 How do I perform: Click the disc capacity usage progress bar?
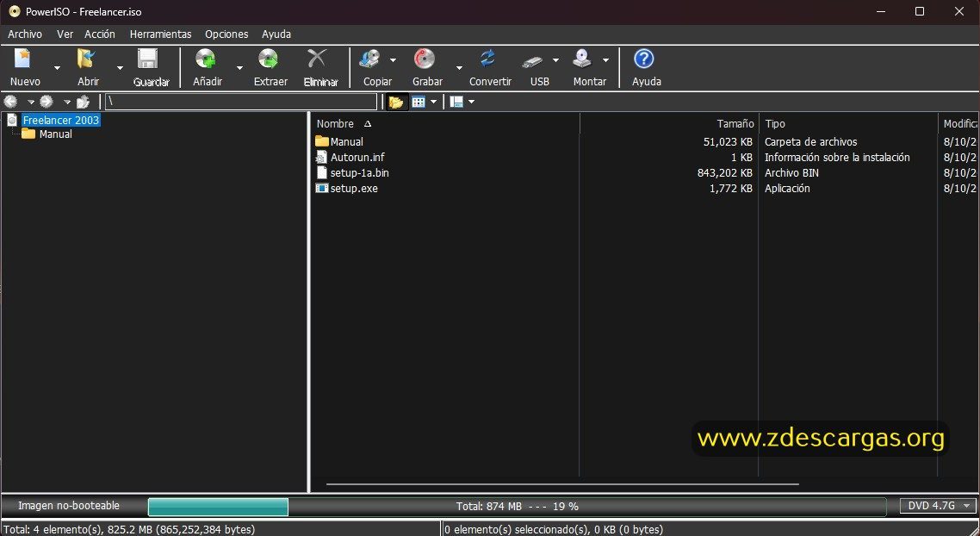(517, 507)
